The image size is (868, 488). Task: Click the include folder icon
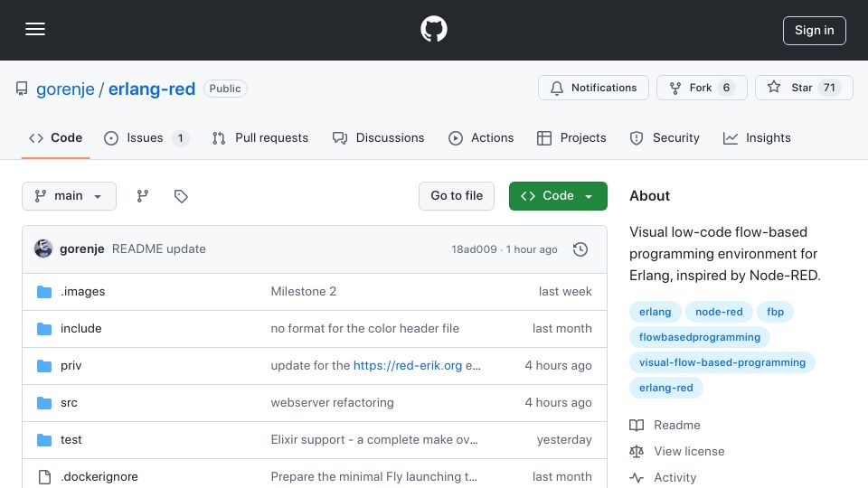pyautogui.click(x=44, y=329)
